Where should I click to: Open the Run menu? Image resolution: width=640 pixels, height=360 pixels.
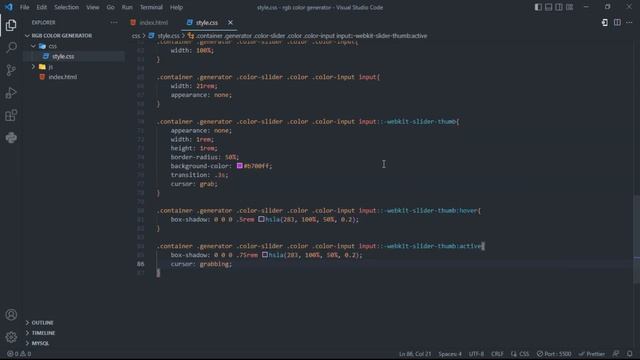pyautogui.click(x=127, y=7)
